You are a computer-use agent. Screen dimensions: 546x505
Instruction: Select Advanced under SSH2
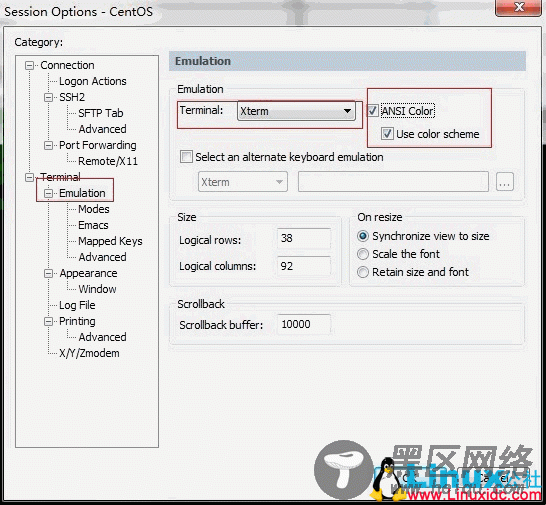pos(102,129)
